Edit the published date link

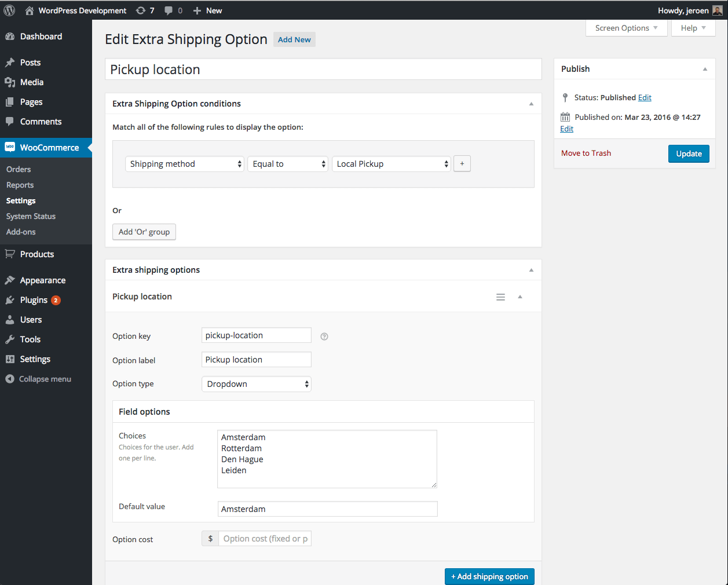(x=566, y=129)
